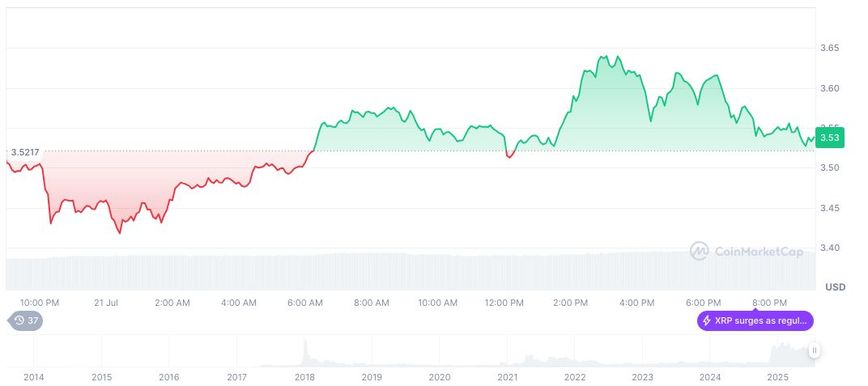The image size is (868, 386).
Task: Jump to 2014 on the overview timeline
Action: [34, 377]
